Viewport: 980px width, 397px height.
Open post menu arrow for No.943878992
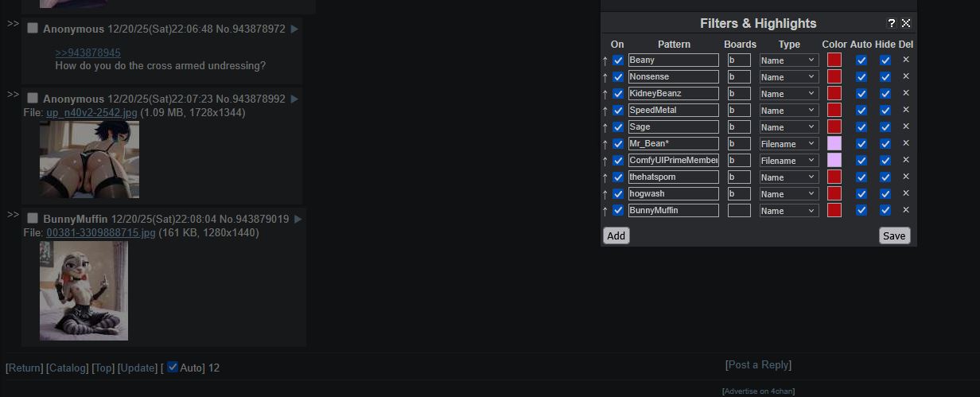click(x=294, y=99)
